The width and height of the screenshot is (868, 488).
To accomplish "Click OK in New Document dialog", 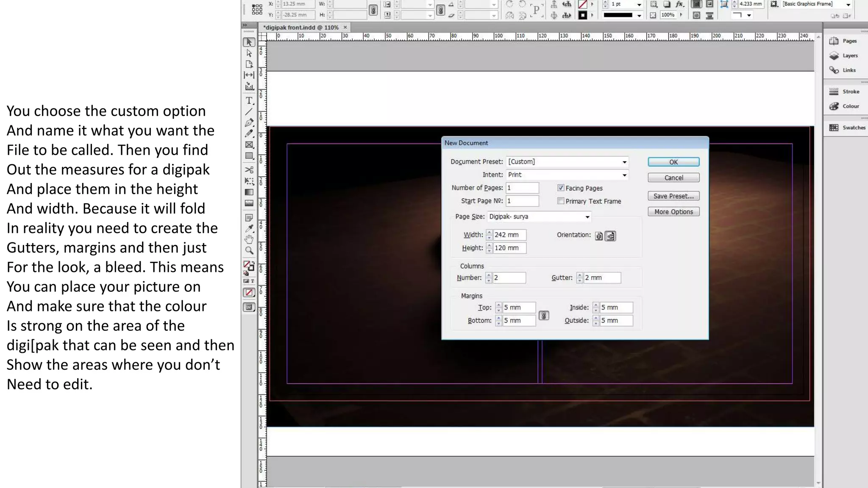I will 673,162.
